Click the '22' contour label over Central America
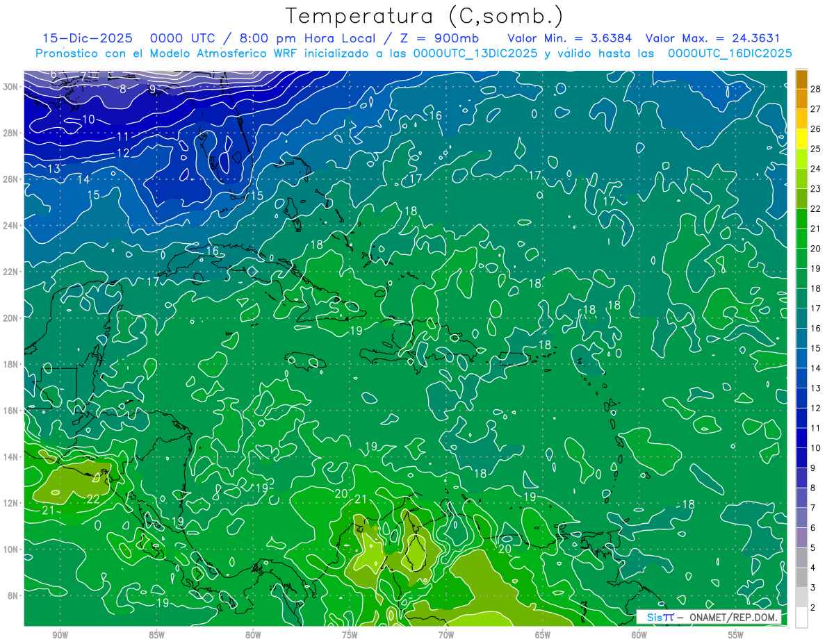Viewport: 834px width, 644px height. [94, 499]
